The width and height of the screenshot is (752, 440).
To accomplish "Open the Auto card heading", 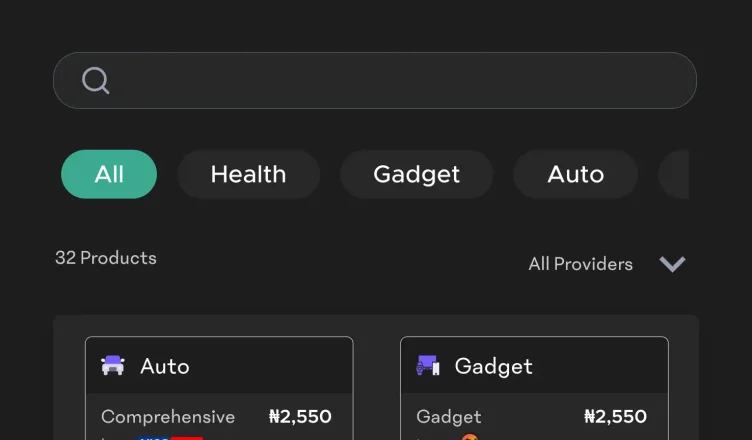I will (x=165, y=366).
